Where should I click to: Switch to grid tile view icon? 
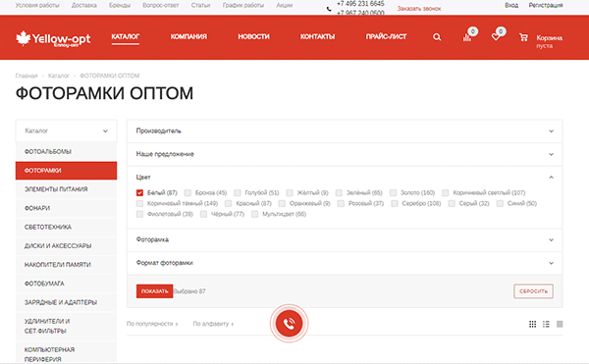532,324
